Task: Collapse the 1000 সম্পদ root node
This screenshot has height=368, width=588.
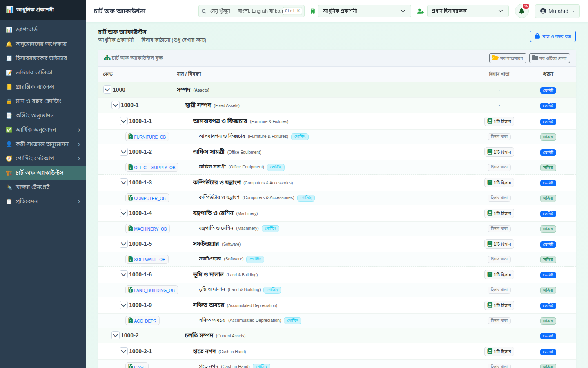Action: [107, 90]
